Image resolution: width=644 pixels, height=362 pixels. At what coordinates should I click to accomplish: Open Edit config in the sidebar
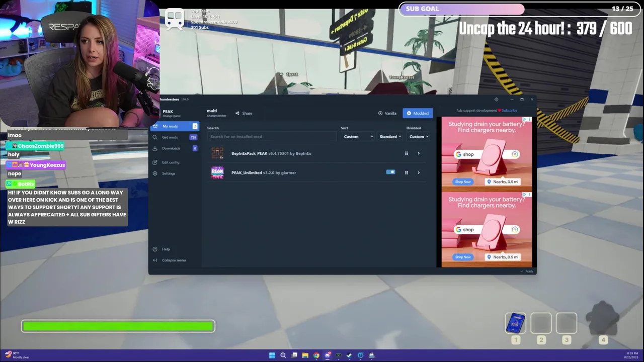[175, 162]
